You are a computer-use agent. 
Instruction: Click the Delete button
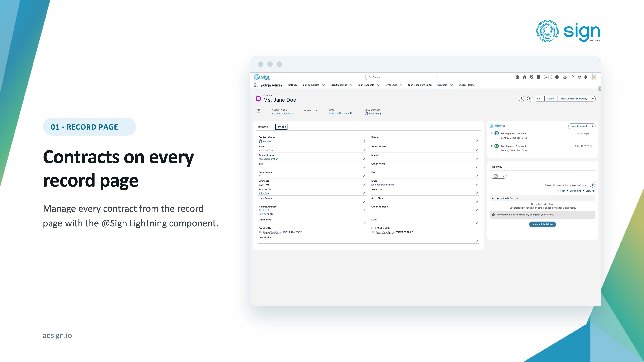coord(551,99)
